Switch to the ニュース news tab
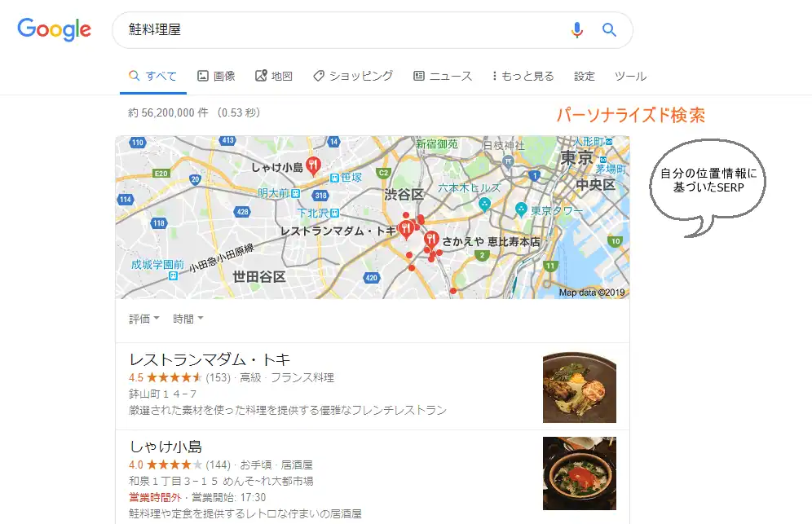Screen dimensions: 812x524 pyautogui.click(x=443, y=76)
